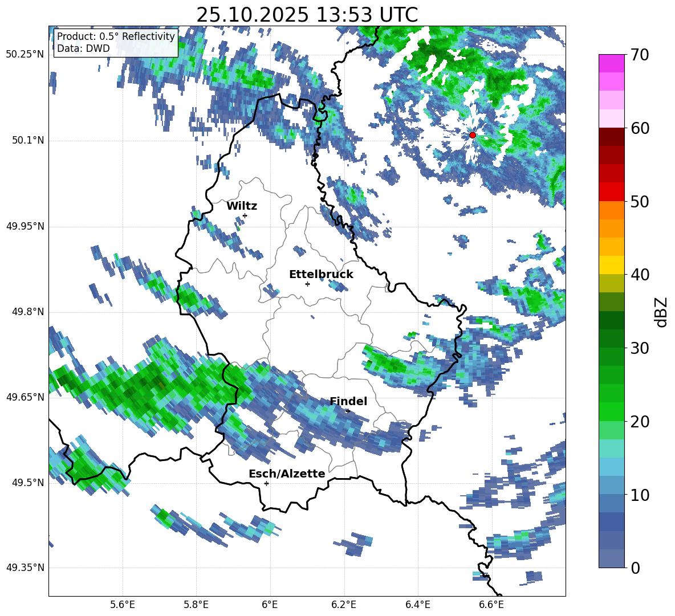
Task: Click the dark red colorbar segment below 60
Action: point(611,137)
